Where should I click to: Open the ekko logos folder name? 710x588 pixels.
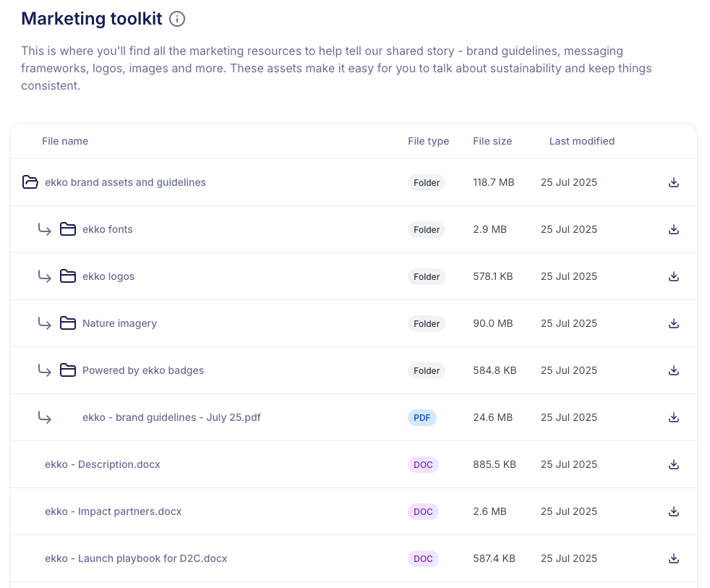[108, 277]
